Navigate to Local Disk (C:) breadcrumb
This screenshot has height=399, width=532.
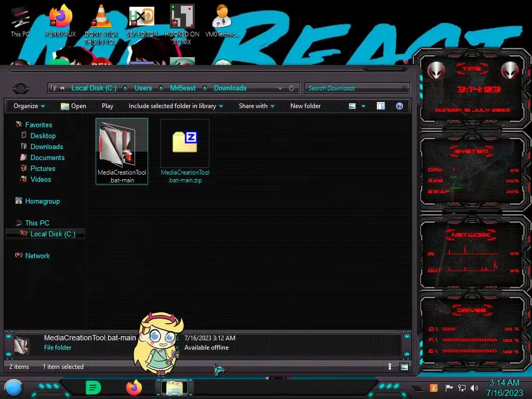(94, 88)
